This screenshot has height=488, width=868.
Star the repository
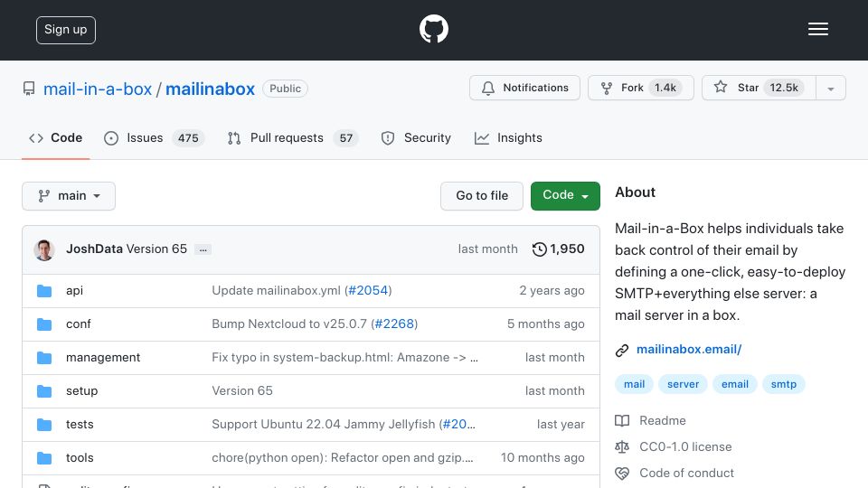(759, 88)
